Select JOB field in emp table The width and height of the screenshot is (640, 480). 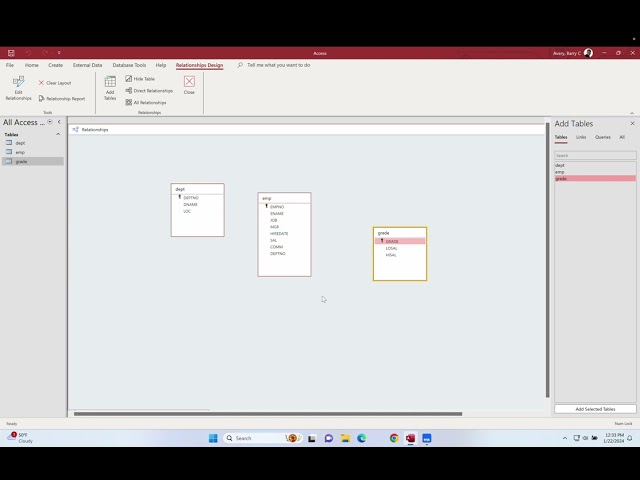tap(273, 220)
